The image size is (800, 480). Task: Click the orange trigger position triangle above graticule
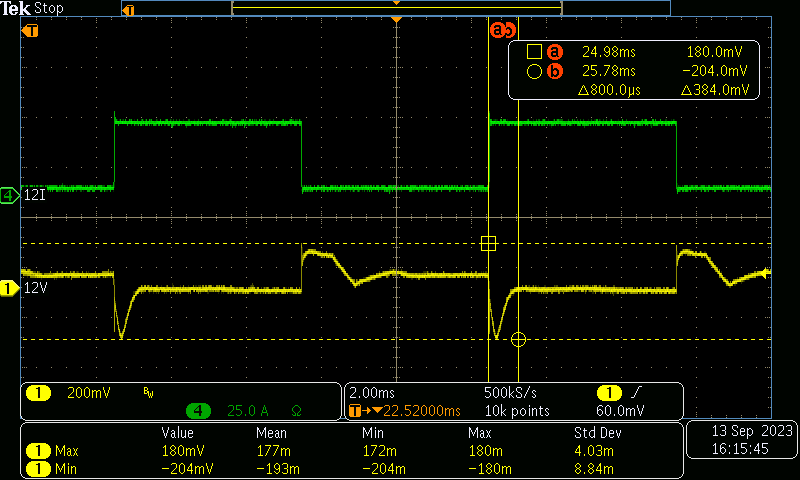(x=397, y=20)
